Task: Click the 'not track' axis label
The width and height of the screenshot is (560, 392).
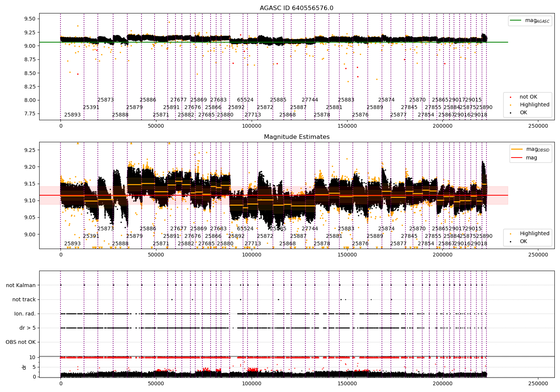Action: [x=24, y=300]
